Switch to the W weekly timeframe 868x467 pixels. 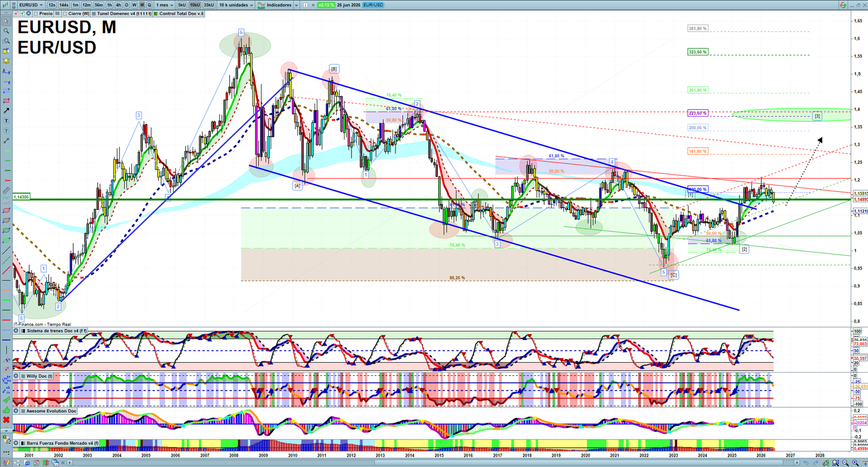coord(134,5)
